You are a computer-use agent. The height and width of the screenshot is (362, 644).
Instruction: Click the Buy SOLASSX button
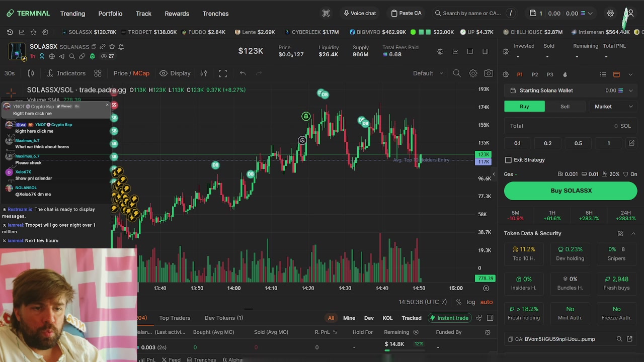pos(571,191)
